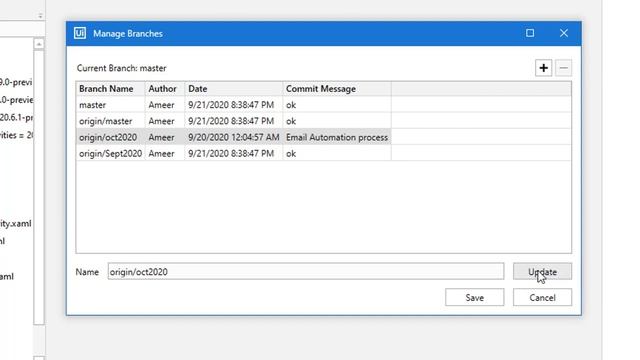Click scroll-up arrow in background panel scrollbar
This screenshot has width=640, height=360.
pos(39,44)
